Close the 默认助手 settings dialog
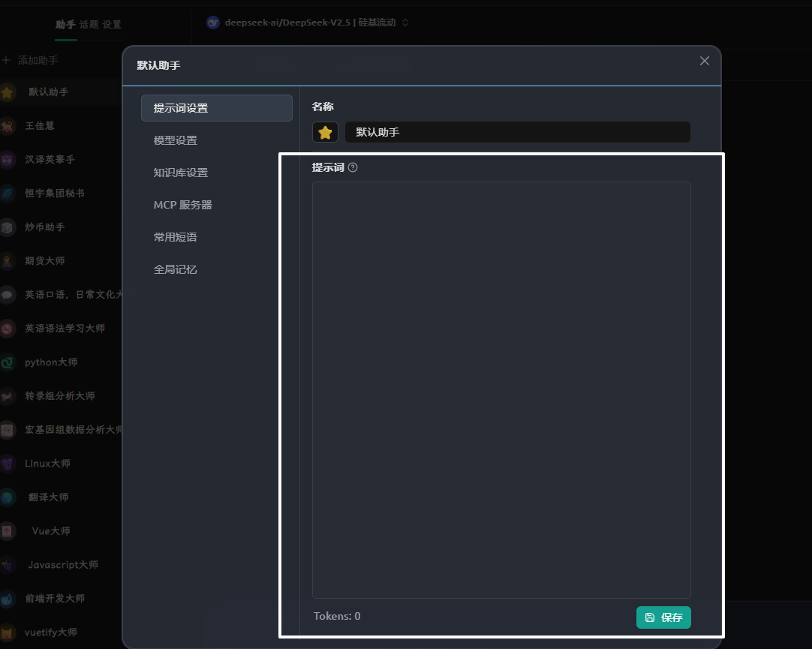This screenshot has width=812, height=649. pyautogui.click(x=704, y=61)
